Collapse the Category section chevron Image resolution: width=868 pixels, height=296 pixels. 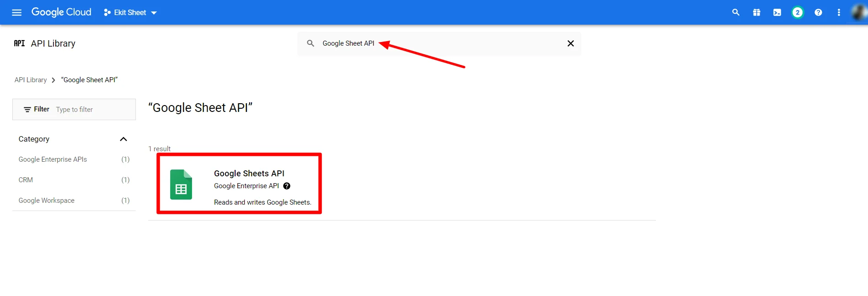pos(123,139)
